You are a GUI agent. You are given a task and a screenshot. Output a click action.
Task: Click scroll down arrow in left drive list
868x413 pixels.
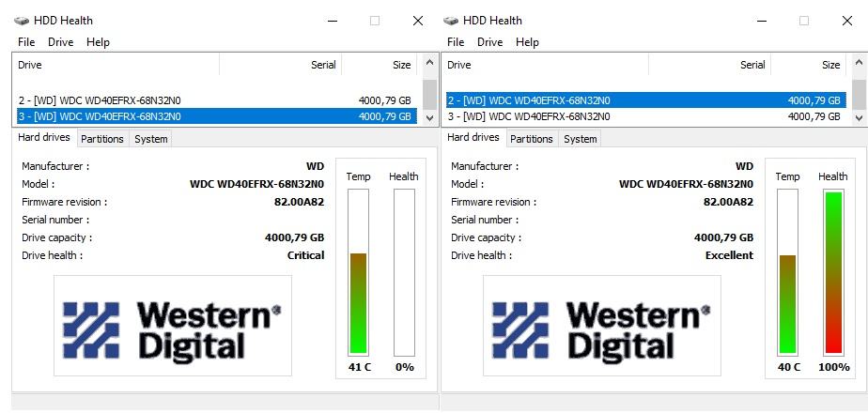429,117
